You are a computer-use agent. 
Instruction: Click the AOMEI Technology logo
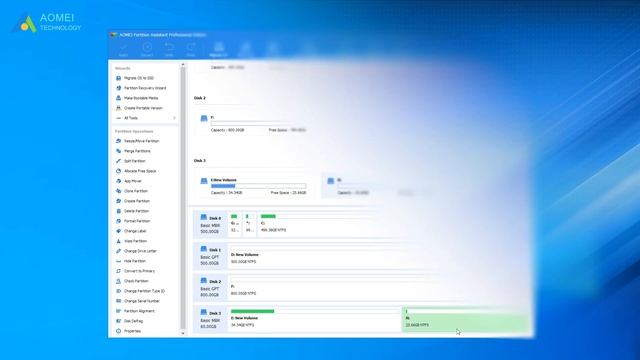[x=47, y=23]
